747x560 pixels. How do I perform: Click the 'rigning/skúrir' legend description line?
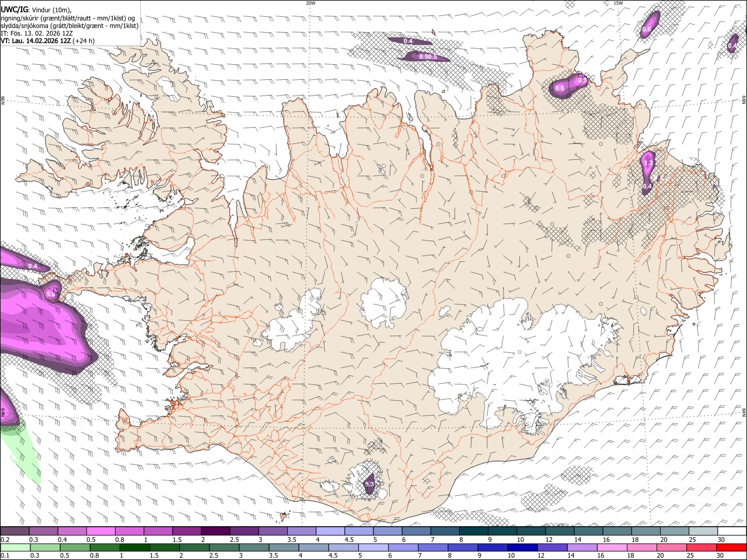pos(68,17)
